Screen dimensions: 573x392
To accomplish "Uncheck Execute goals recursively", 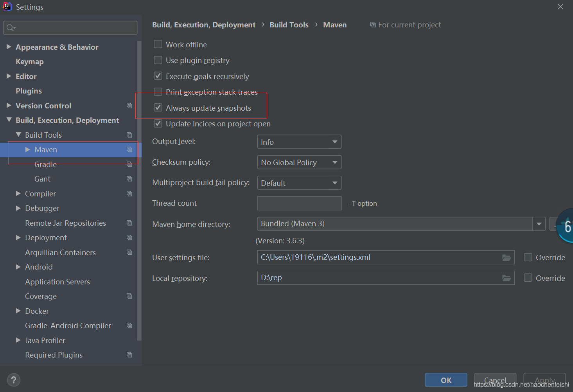I will (158, 76).
